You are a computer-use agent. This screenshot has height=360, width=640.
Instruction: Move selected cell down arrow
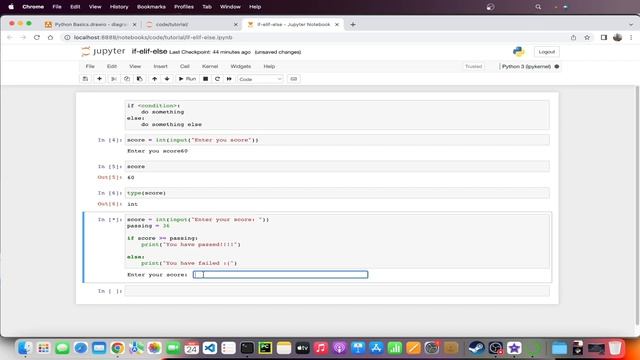tap(167, 79)
